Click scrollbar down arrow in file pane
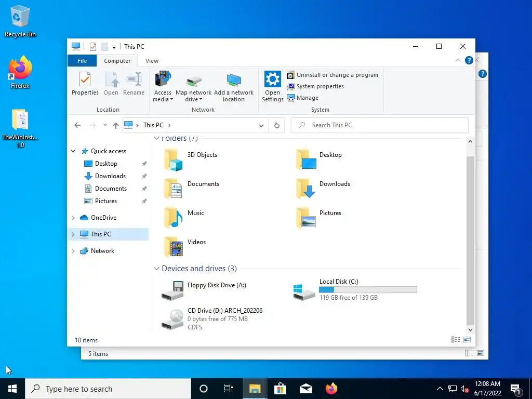 (470, 329)
